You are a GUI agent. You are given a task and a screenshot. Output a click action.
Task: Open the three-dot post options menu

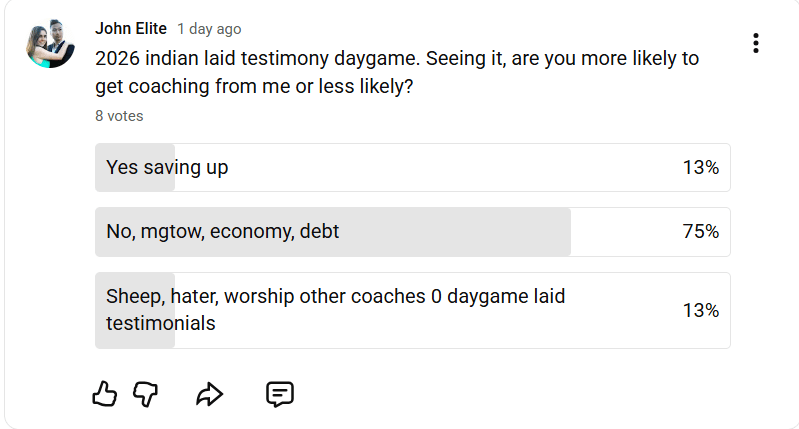pos(756,43)
